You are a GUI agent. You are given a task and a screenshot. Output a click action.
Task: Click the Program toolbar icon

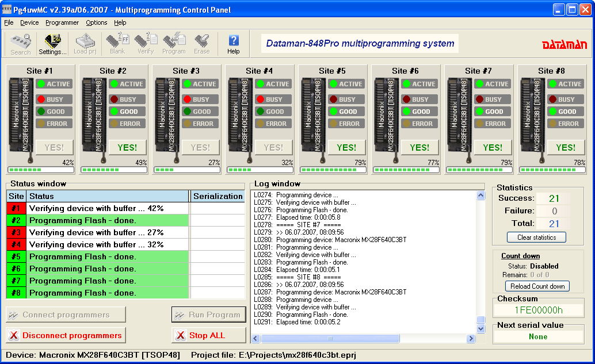click(x=174, y=44)
